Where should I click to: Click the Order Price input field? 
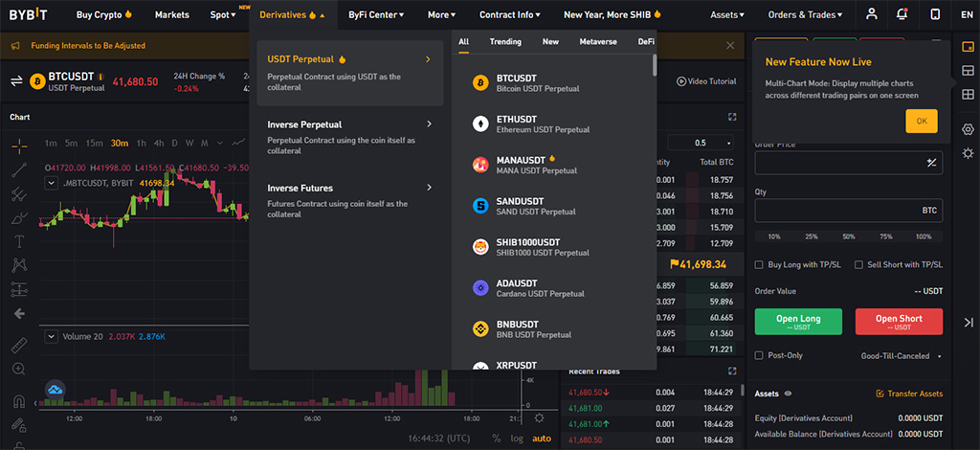pos(848,163)
